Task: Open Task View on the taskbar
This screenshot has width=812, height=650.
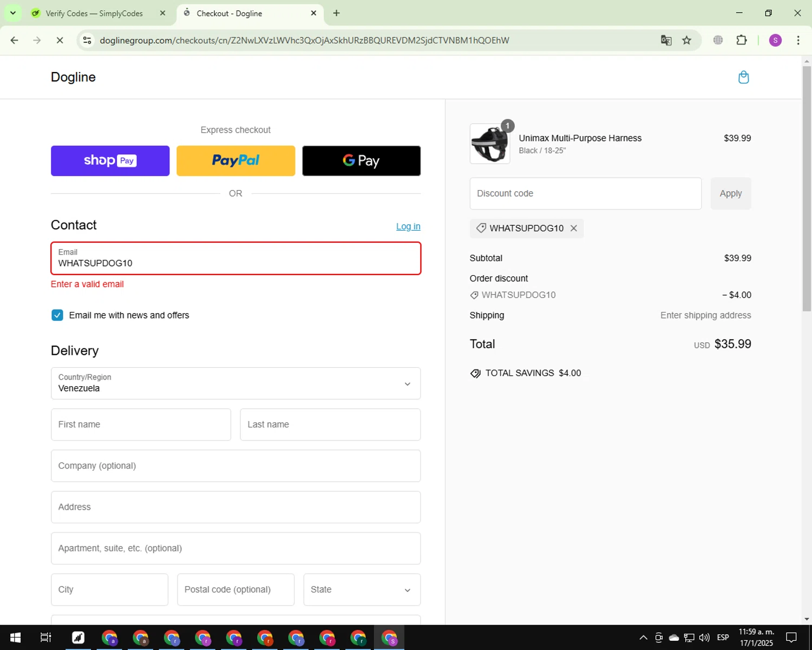Action: (x=46, y=638)
